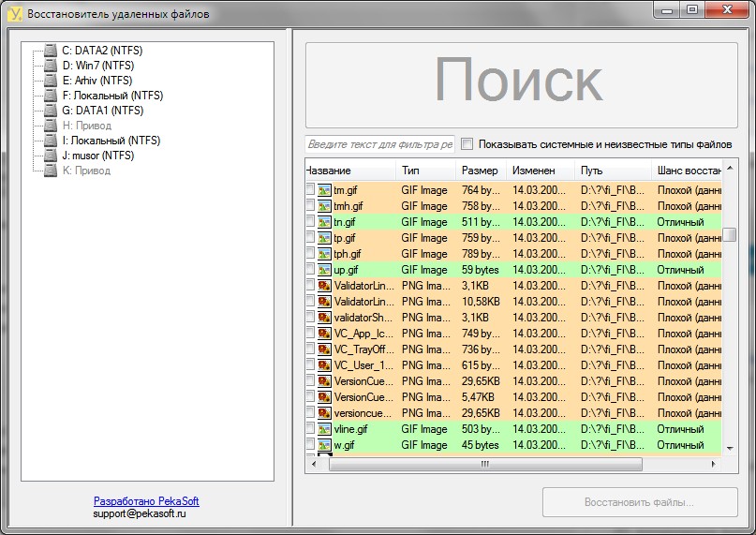Click the D: Win7 drive icon
Screen dimensions: 756x535
(51, 66)
